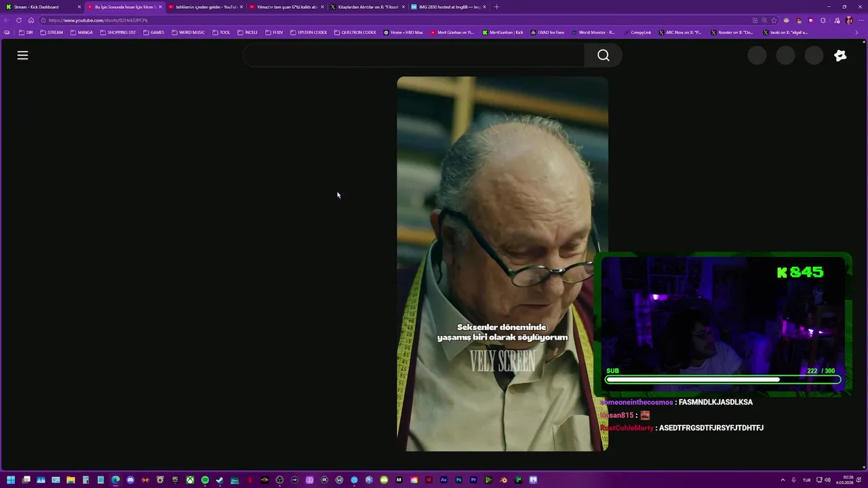Open the WEIRD MUSIC bookmarks folder
This screenshot has width=868, height=488.
coord(188,33)
